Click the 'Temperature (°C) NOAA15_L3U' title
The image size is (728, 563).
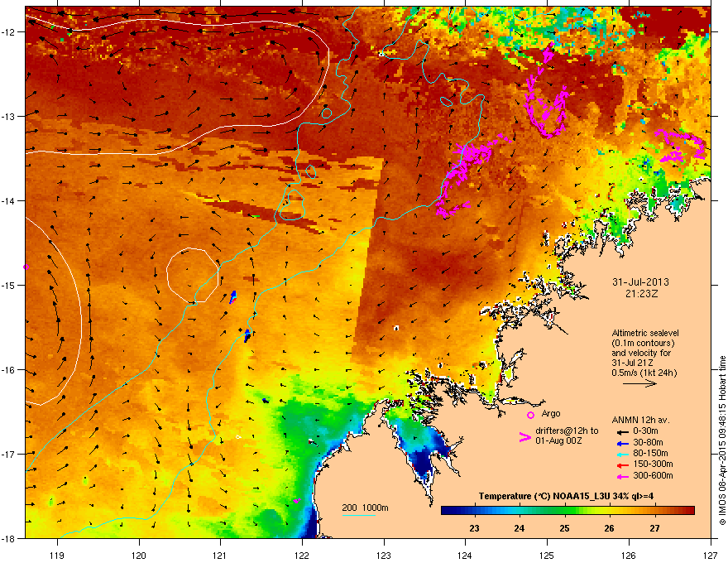click(x=544, y=497)
